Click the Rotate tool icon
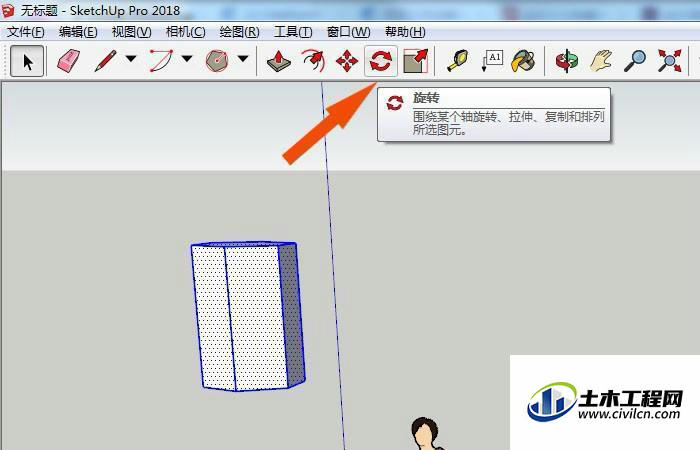Screen dimensions: 700x450 381,61
